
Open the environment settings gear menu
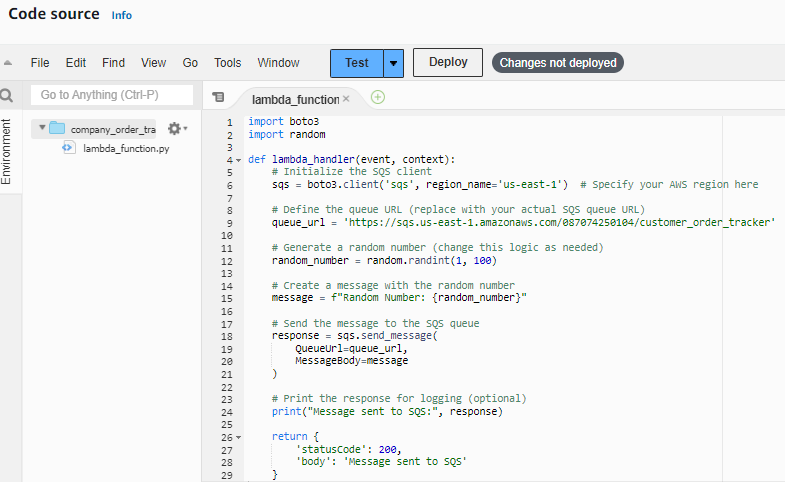tap(177, 129)
